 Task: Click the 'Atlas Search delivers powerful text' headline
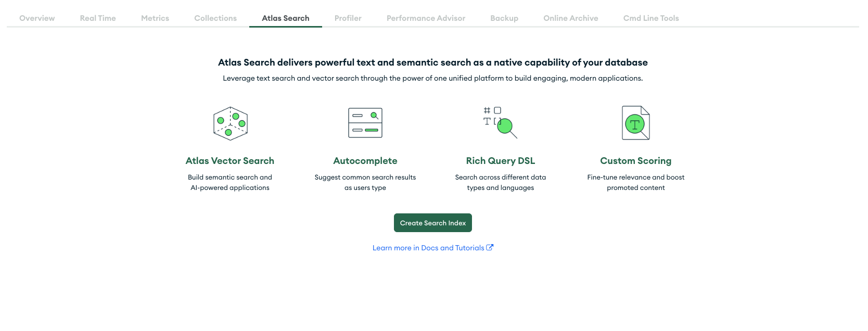coord(433,62)
